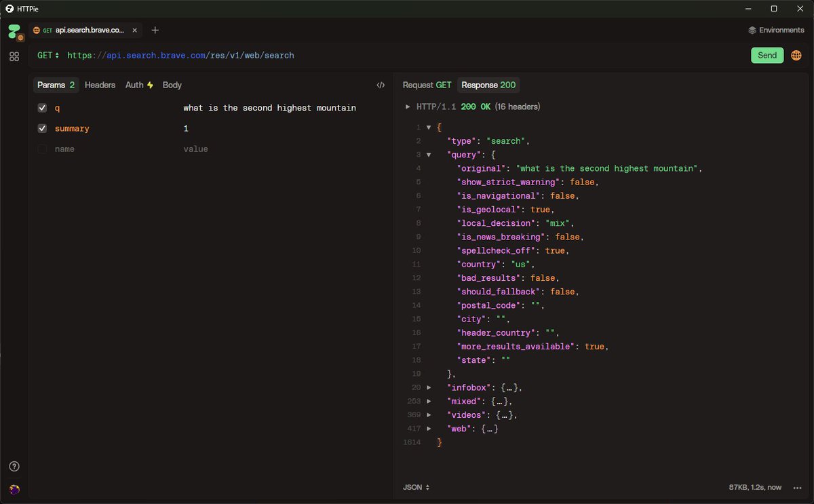This screenshot has height=504, width=814.
Task: Click the "postal_code" line
Action: coord(501,305)
